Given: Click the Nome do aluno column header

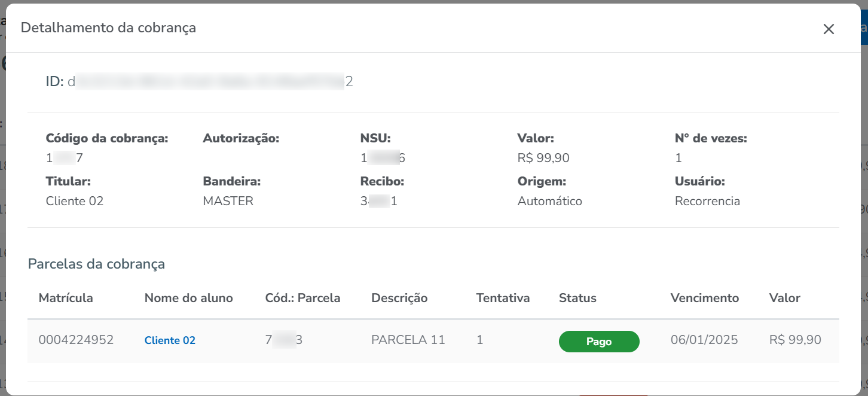Looking at the screenshot, I should tap(188, 298).
